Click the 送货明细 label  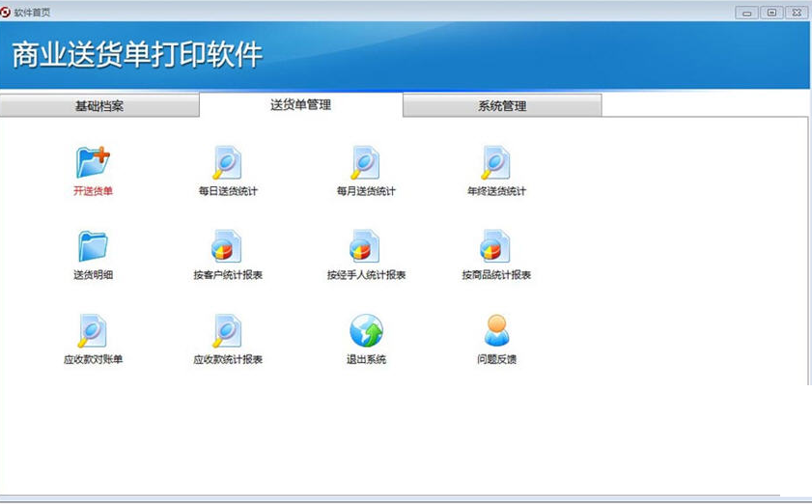(x=94, y=275)
